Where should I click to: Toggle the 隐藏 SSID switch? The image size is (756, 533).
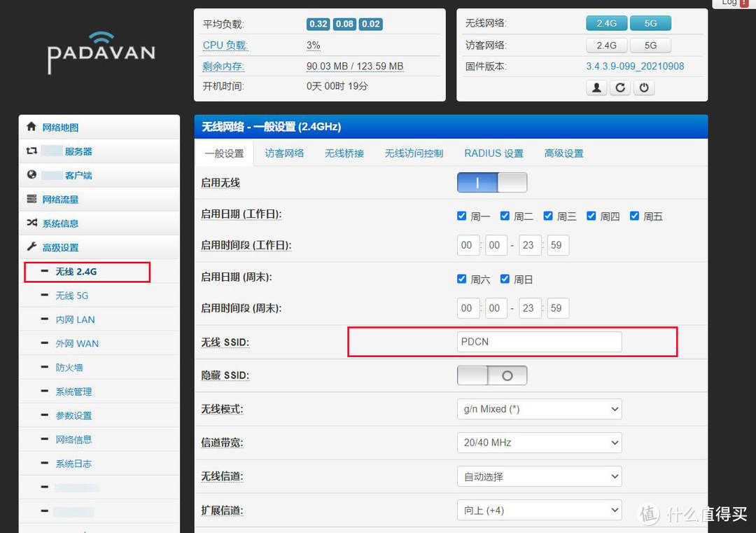pos(491,375)
